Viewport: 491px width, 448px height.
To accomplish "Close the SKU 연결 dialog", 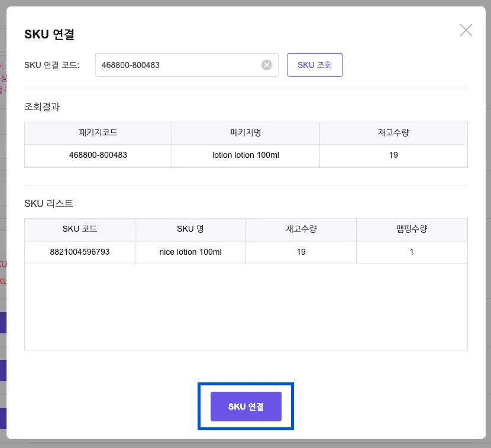I will click(466, 31).
